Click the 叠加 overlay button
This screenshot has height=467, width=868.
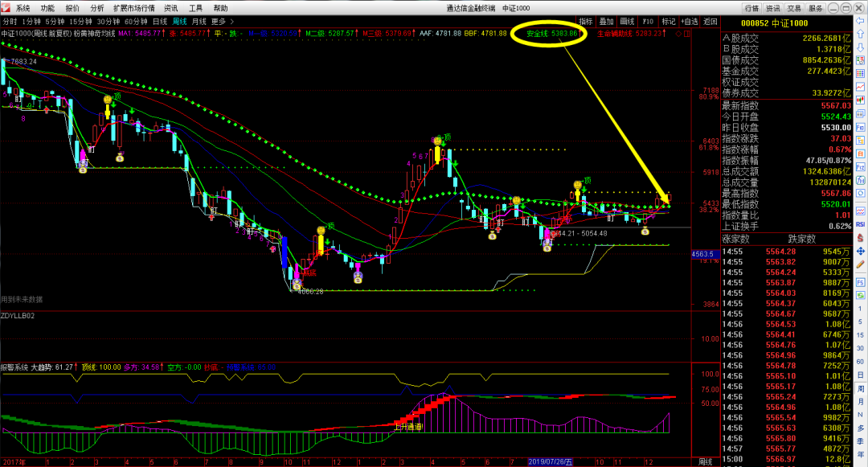pos(607,22)
